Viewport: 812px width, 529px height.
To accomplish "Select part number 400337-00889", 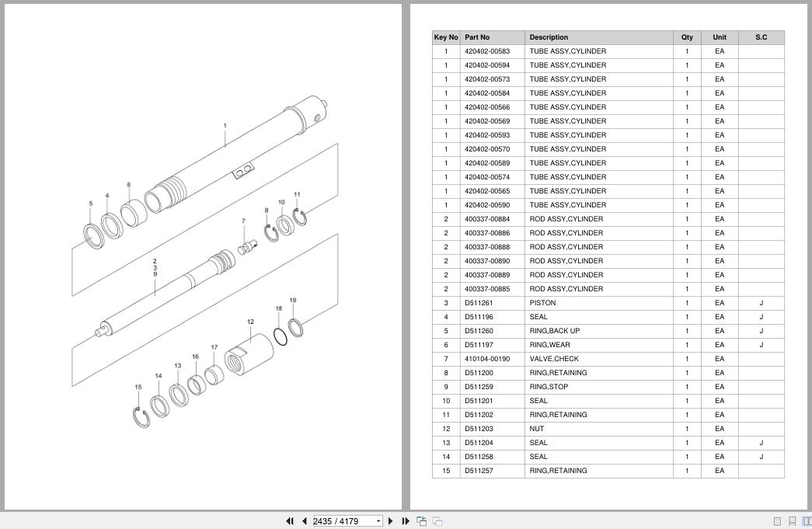I will coord(486,275).
